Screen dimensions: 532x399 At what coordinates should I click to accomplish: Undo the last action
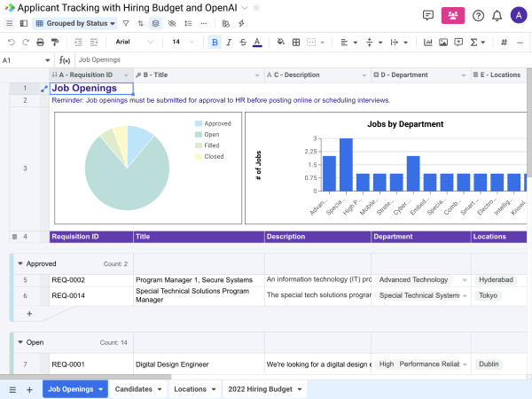[12, 42]
